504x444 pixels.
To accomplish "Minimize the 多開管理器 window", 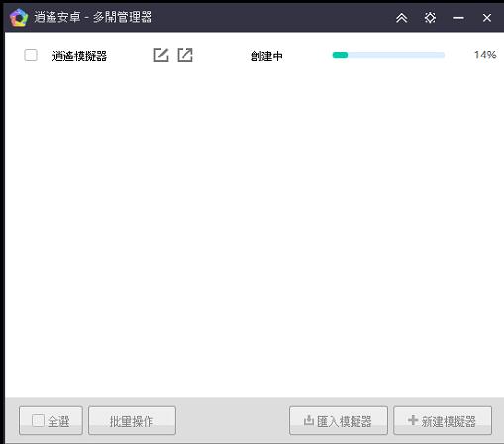I will [458, 18].
